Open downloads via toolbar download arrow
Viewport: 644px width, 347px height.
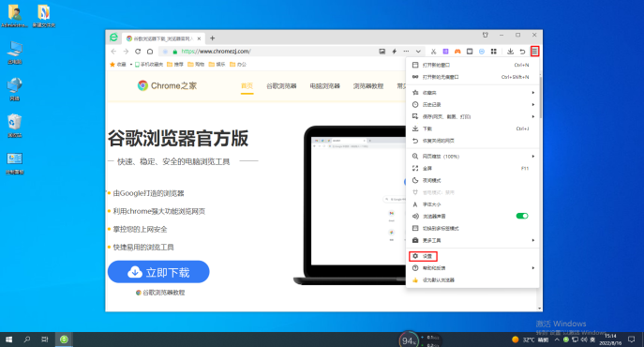[510, 52]
